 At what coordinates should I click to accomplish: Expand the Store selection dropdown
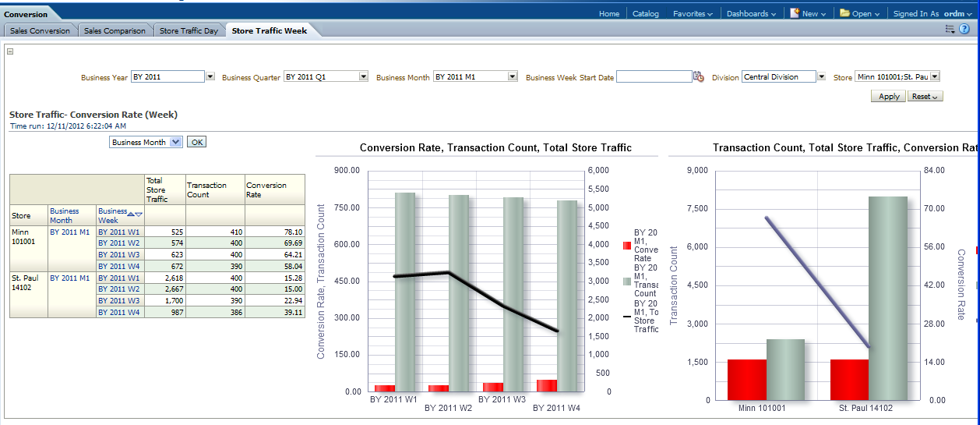935,76
